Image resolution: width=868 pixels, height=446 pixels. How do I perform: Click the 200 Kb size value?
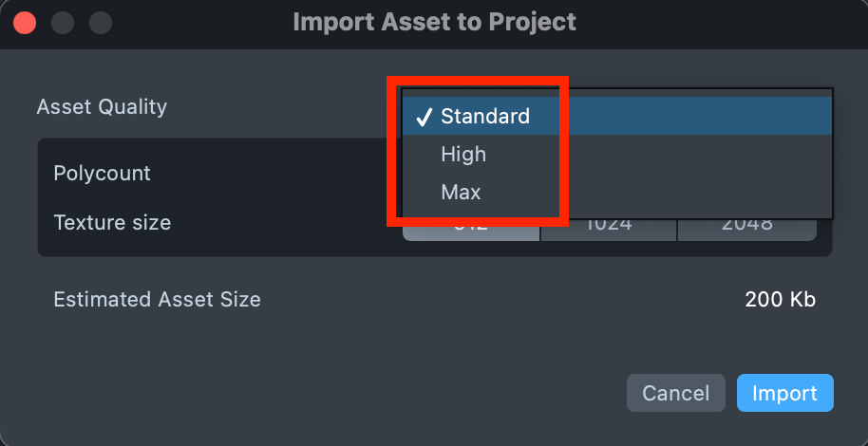coord(780,300)
